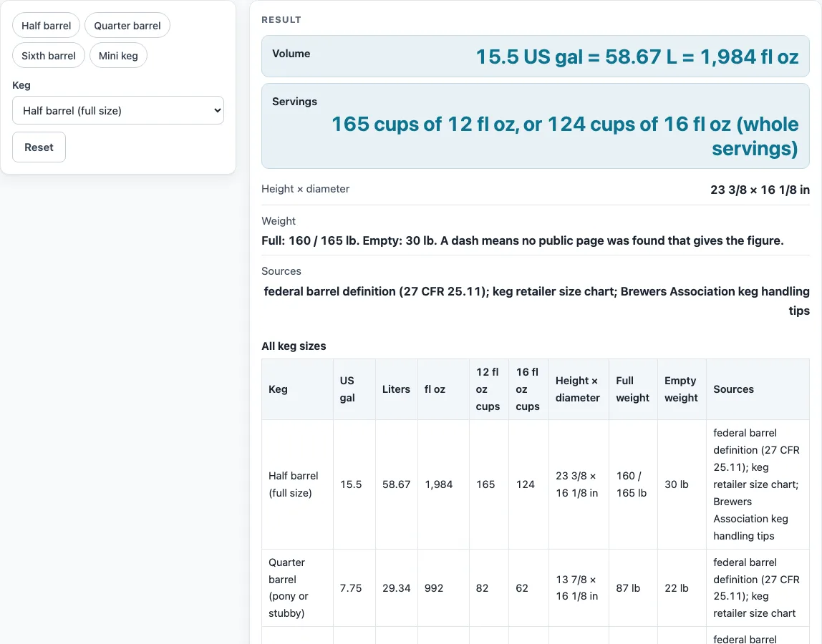Click 'Half barrel (full size)' table row name

pos(297,484)
